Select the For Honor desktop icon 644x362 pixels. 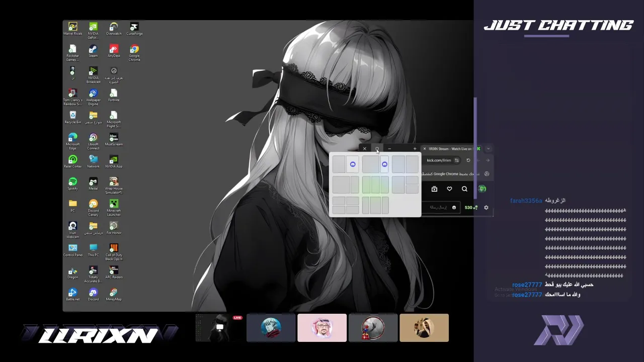coord(114,228)
